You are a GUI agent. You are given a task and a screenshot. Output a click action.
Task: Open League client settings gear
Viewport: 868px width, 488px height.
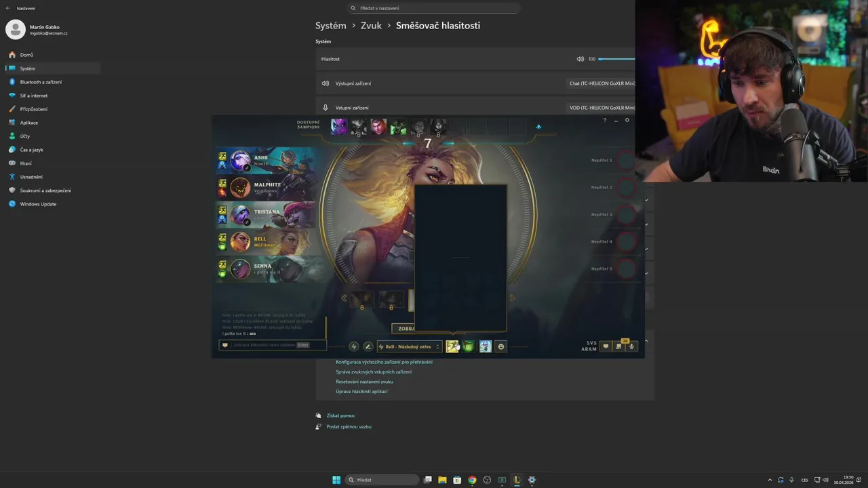point(627,120)
